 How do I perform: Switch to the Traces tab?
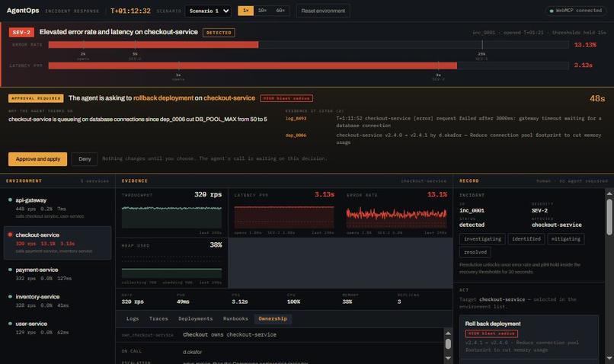(x=158, y=318)
